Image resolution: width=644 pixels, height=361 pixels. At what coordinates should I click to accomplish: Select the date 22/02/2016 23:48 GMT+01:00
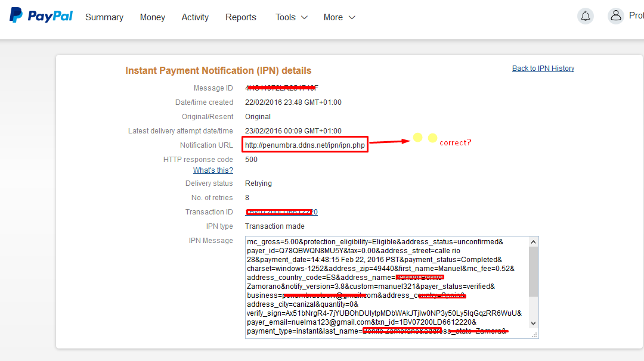[293, 102]
